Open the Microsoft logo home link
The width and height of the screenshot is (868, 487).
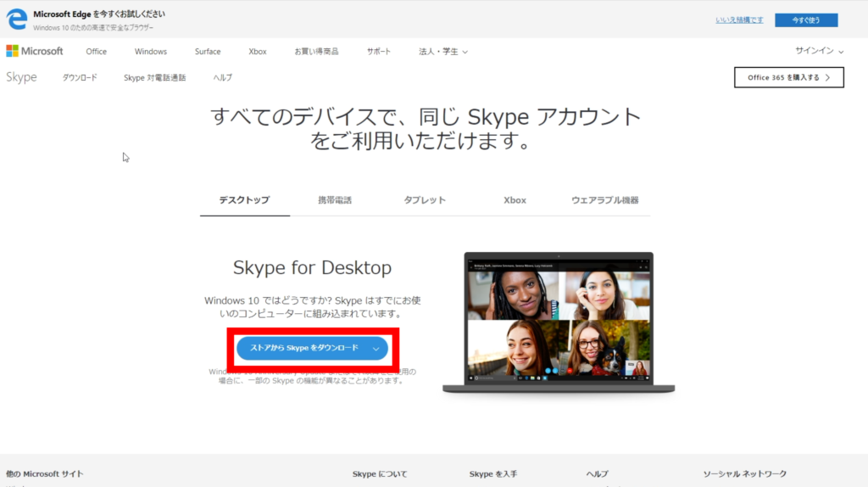coord(34,51)
